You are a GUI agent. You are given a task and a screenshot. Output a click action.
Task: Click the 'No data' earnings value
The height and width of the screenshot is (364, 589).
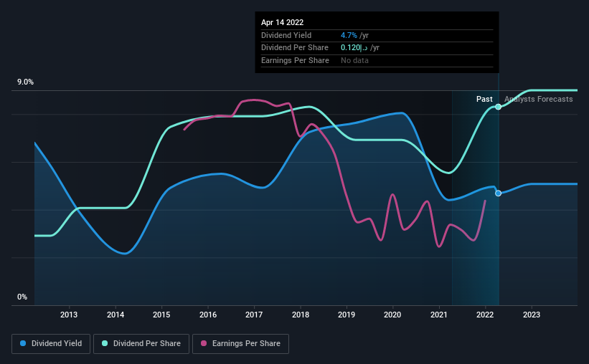click(354, 60)
